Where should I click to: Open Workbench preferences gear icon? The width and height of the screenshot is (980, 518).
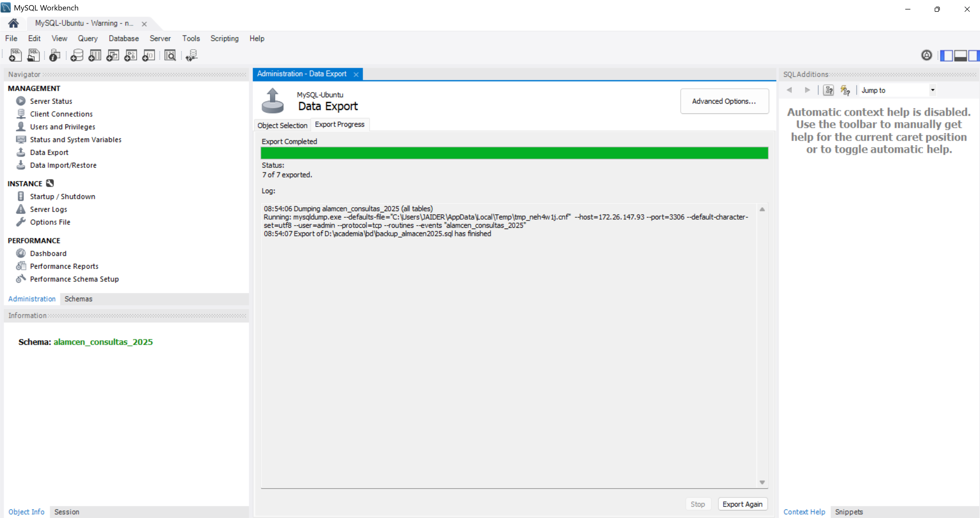tap(927, 55)
